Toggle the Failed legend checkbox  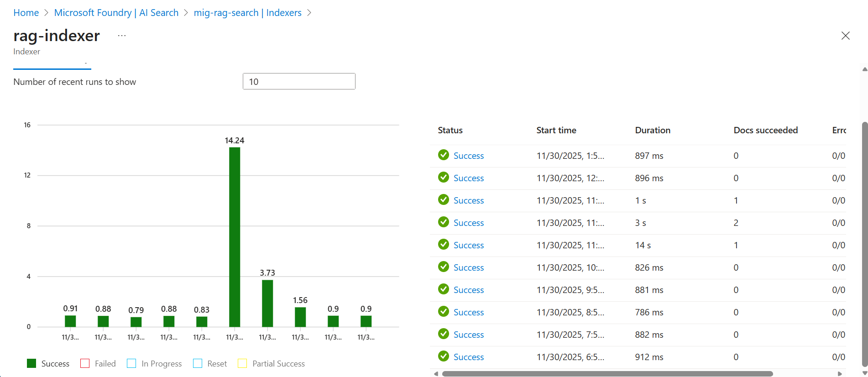85,363
